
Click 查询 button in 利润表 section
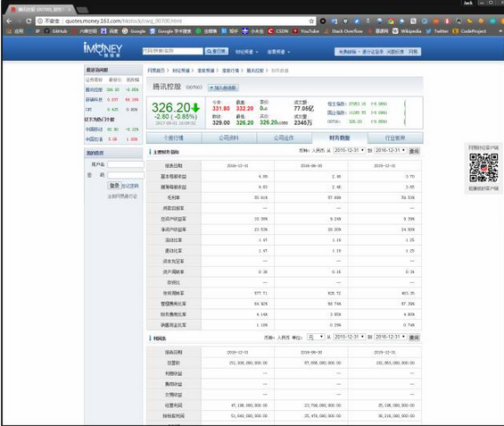414,338
